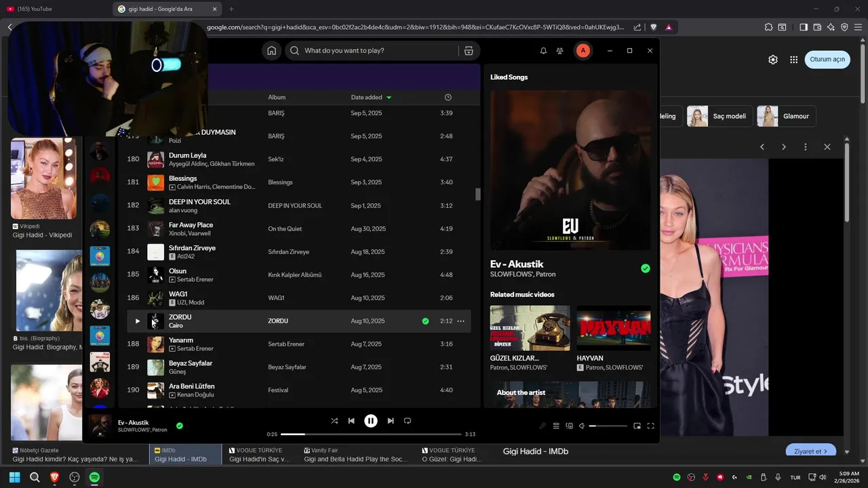Open Spotify Home via house icon
The width and height of the screenshot is (868, 488).
(x=271, y=51)
